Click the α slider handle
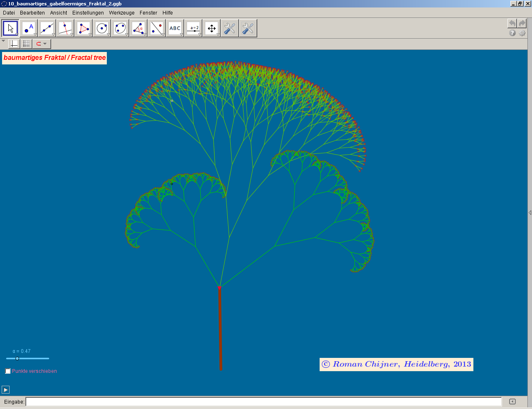 [17, 358]
